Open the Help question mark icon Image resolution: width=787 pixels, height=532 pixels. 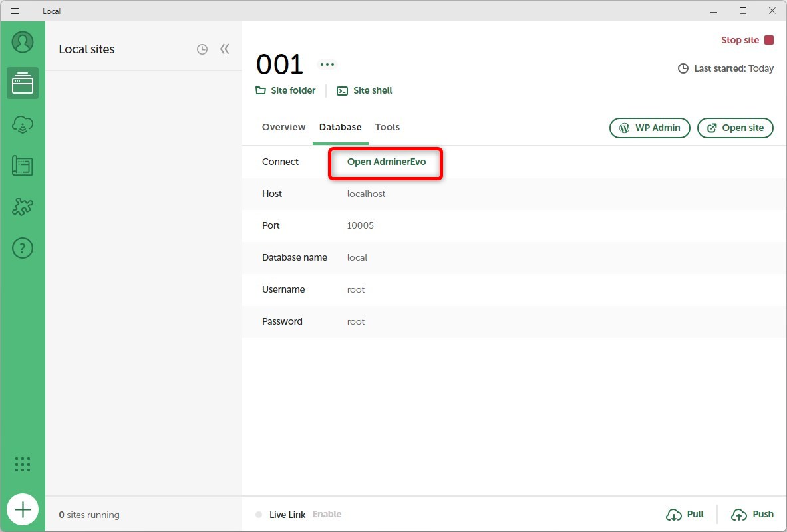point(23,248)
